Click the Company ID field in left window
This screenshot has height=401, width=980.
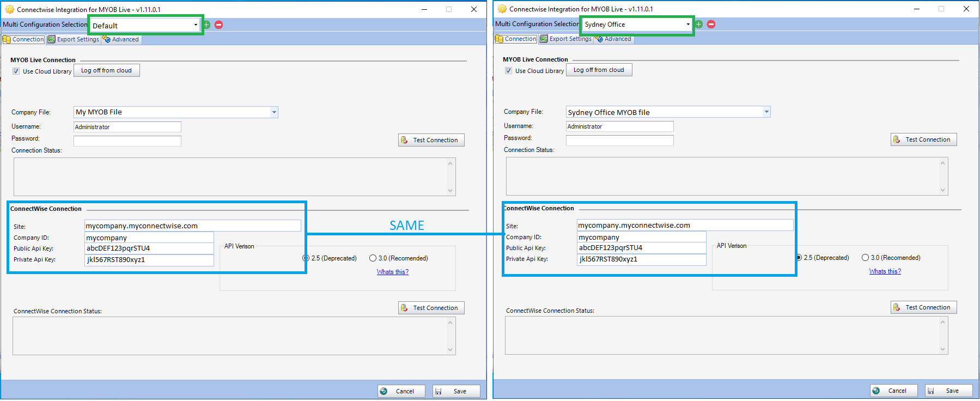click(x=149, y=238)
